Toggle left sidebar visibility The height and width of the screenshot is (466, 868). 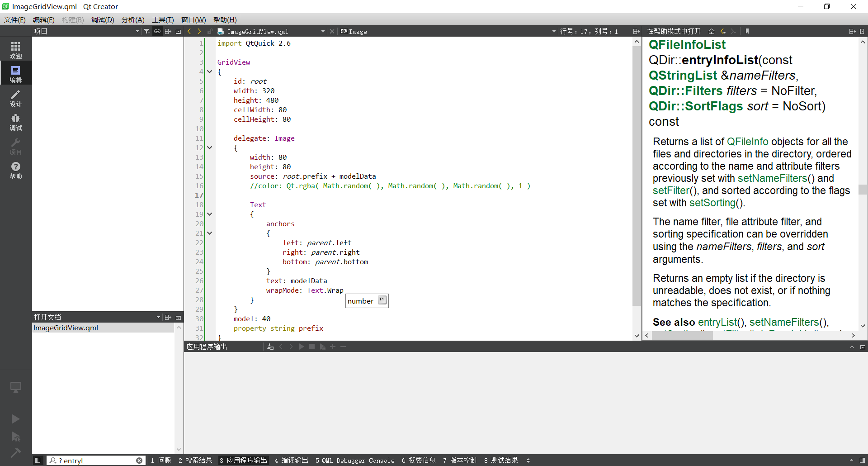38,460
